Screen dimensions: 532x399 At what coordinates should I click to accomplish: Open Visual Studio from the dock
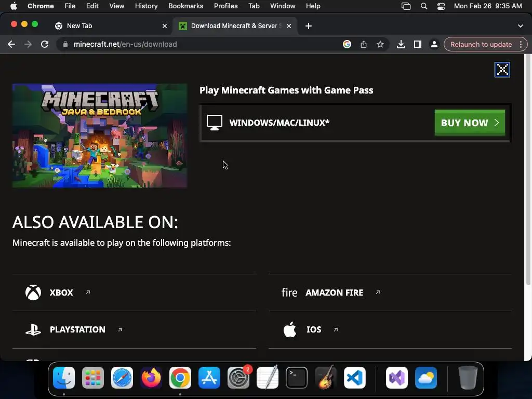(x=397, y=378)
